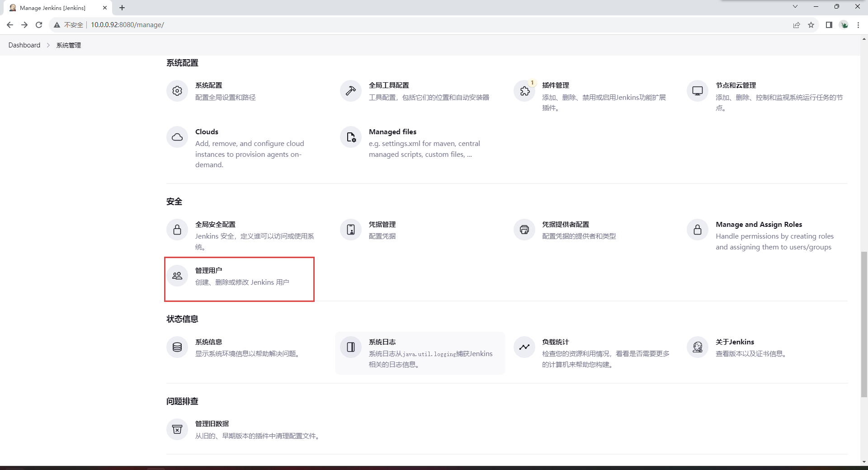This screenshot has height=470, width=868.
Task: Open Manage and Assign Roles link
Action: click(x=759, y=224)
